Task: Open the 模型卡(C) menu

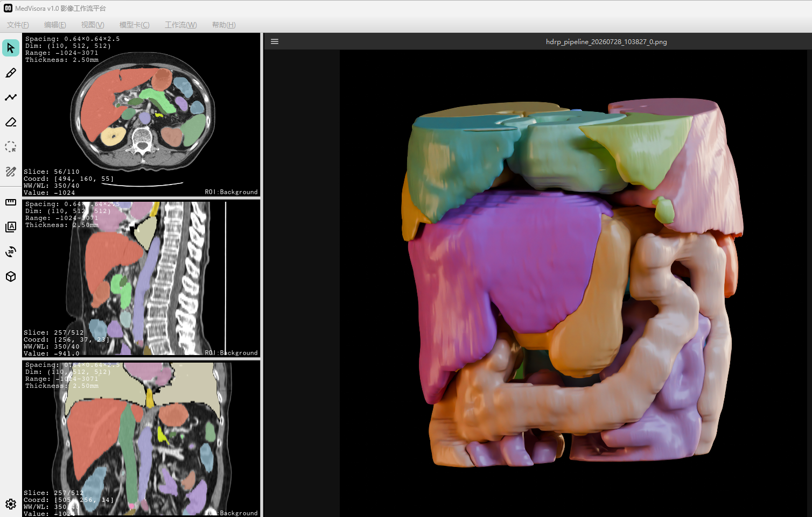Action: pos(135,25)
